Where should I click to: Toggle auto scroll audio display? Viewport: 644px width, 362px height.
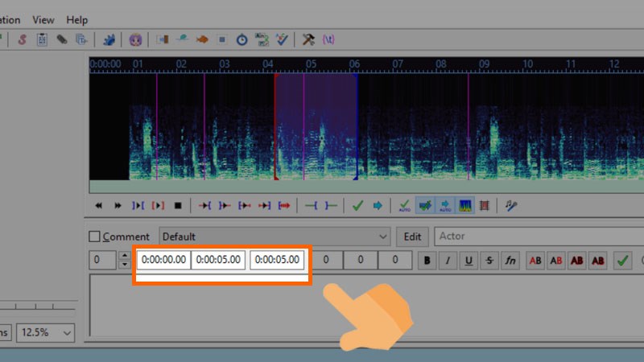445,206
